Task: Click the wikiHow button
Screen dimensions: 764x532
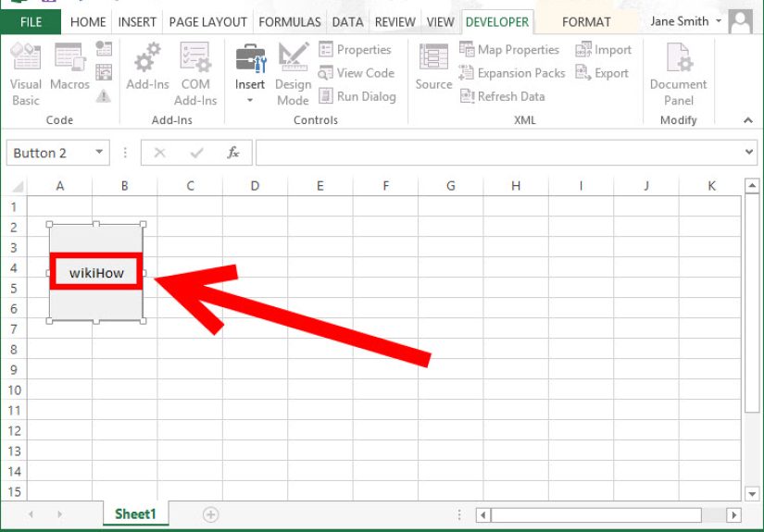Action: (x=96, y=273)
